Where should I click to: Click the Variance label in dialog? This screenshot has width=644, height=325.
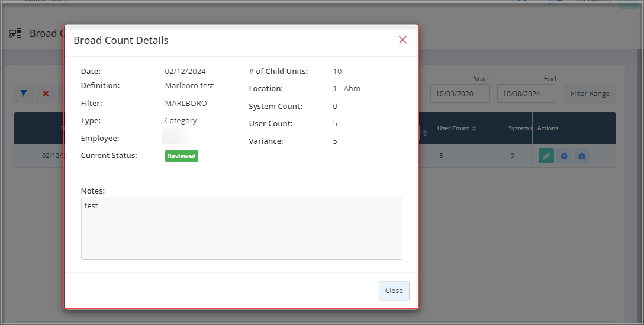click(x=266, y=141)
